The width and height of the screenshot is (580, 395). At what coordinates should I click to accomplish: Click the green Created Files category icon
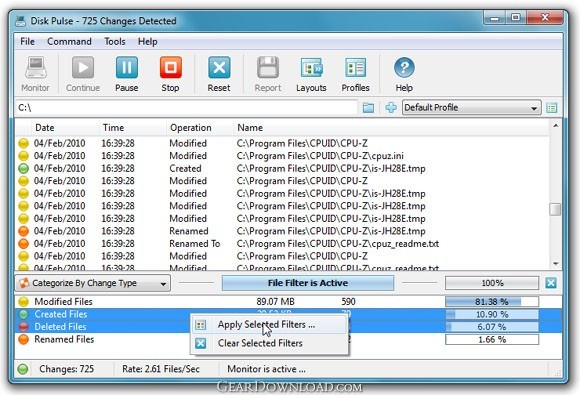pyautogui.click(x=23, y=314)
